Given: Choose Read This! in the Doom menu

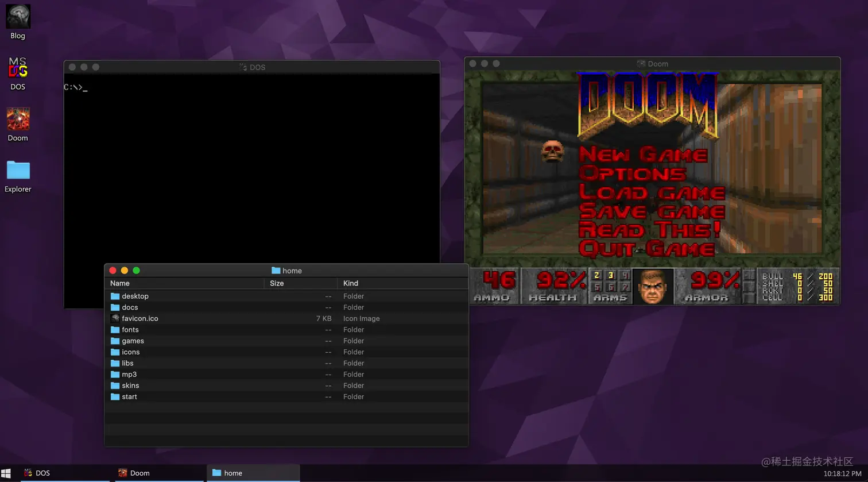Looking at the screenshot, I should pyautogui.click(x=650, y=230).
